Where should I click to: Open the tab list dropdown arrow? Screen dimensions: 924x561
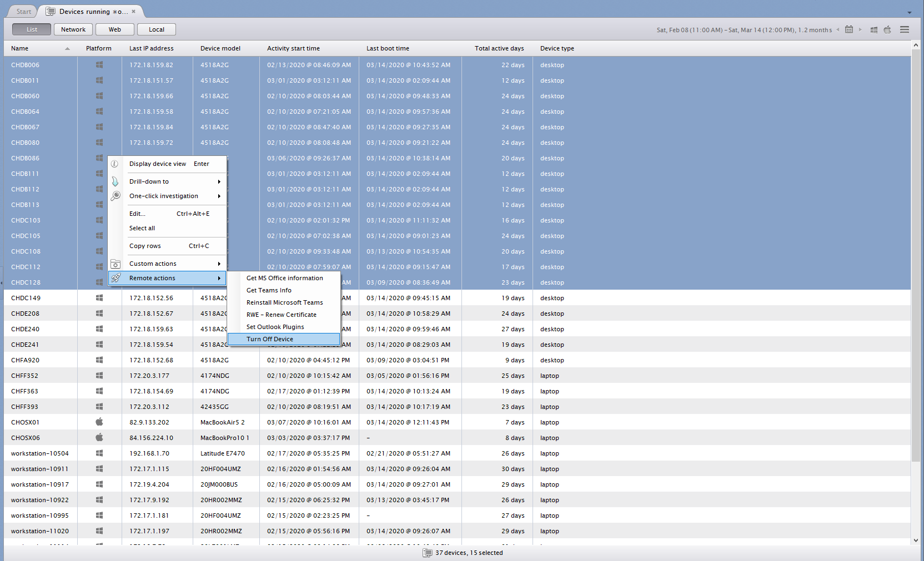click(x=909, y=12)
